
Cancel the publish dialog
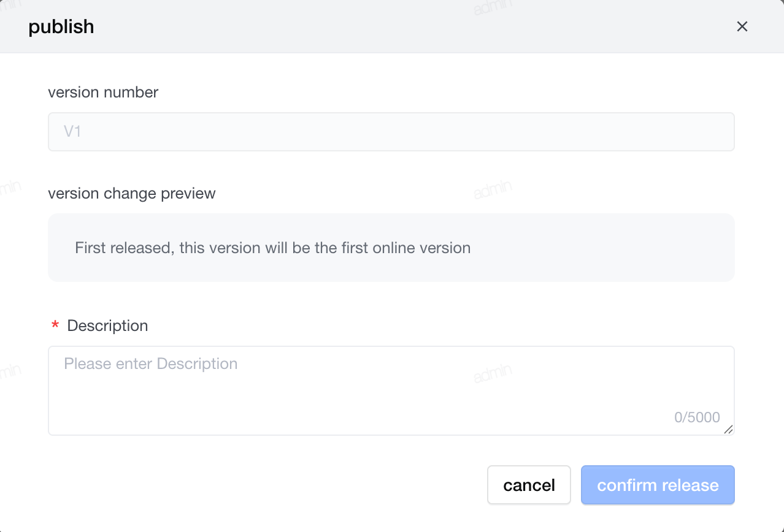tap(529, 485)
